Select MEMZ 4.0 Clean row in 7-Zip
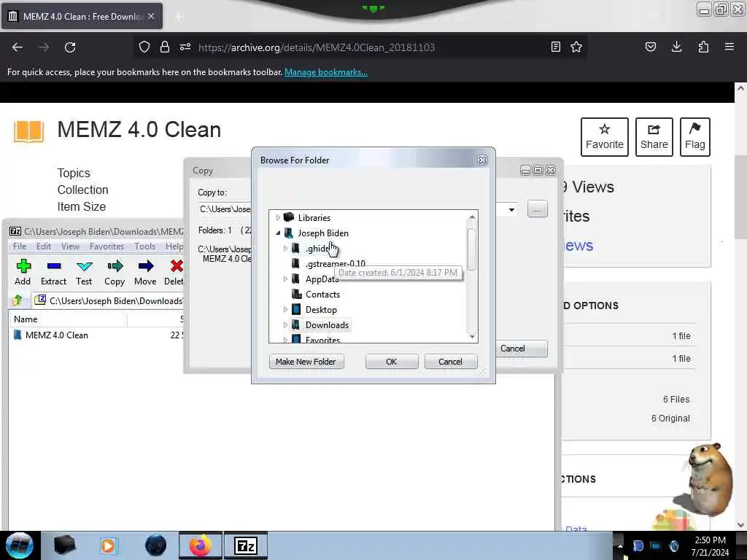This screenshot has height=560, width=747. click(96, 335)
